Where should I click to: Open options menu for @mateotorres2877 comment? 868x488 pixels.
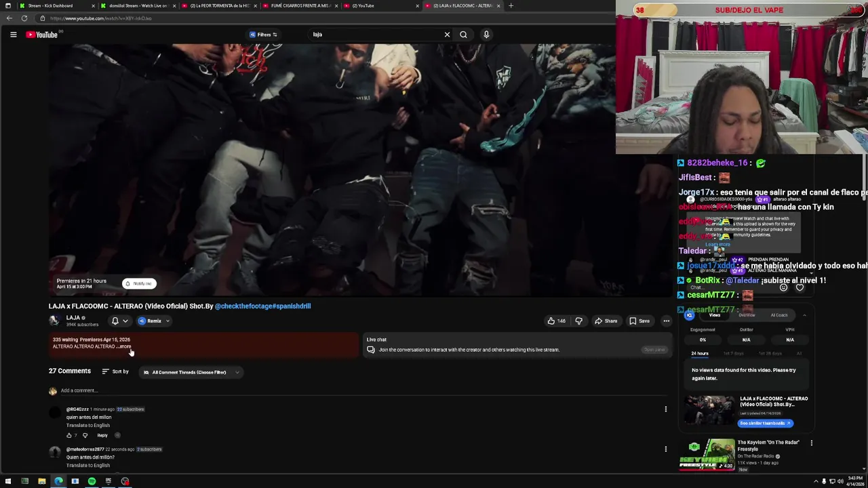[666, 449]
